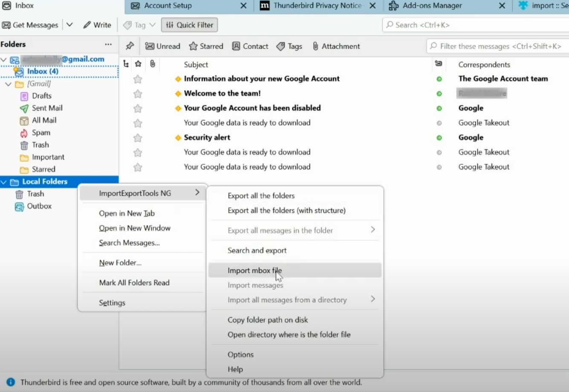
Task: Collapse the [Gmail] folder group
Action: click(9, 84)
